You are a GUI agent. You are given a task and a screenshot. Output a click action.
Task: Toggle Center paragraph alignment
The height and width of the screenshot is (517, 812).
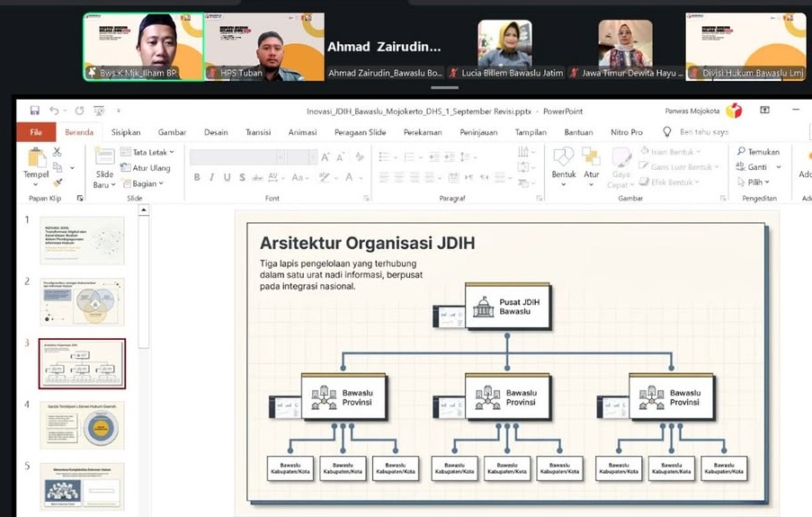(x=399, y=178)
